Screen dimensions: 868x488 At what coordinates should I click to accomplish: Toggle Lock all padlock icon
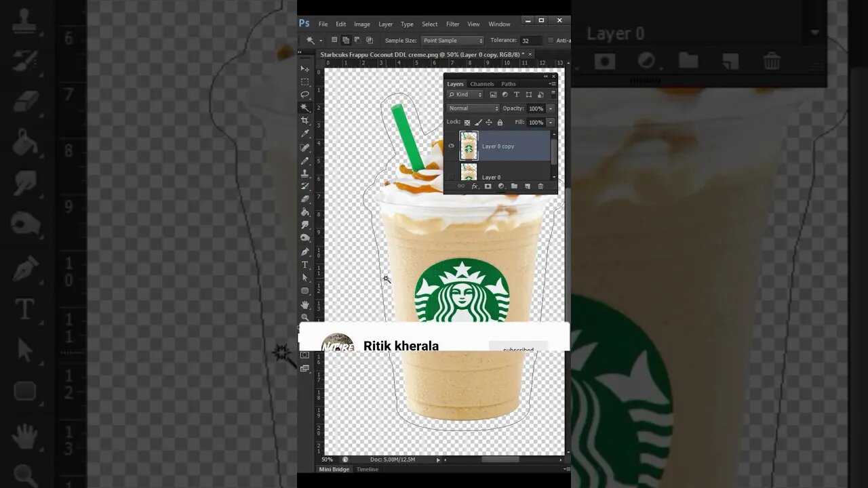(x=500, y=123)
